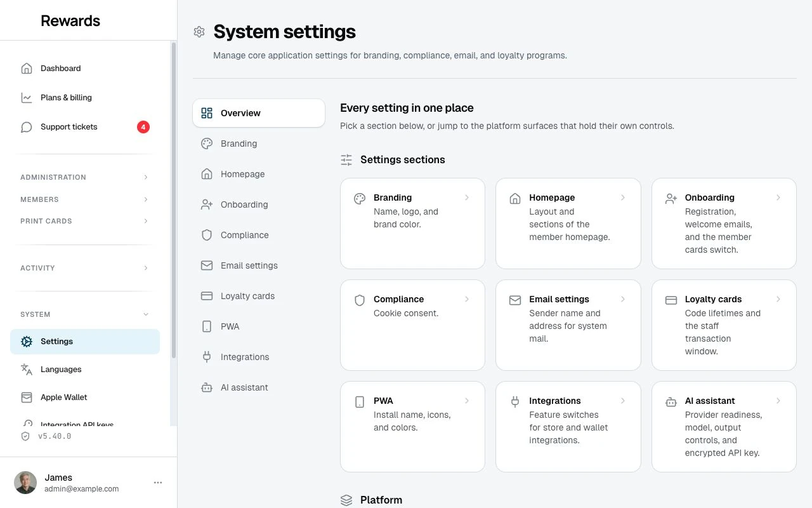
Task: Click the Loyalty cards icon in settings nav
Action: 207,296
